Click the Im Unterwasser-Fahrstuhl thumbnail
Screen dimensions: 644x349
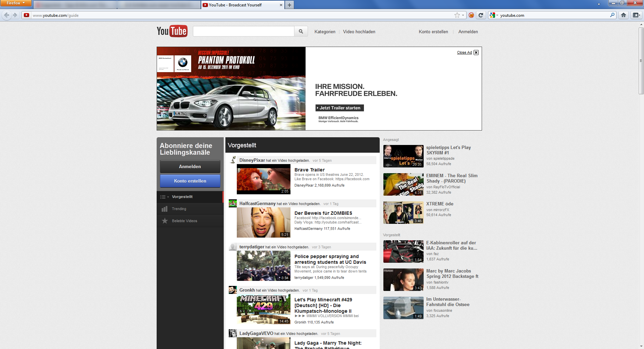click(403, 308)
